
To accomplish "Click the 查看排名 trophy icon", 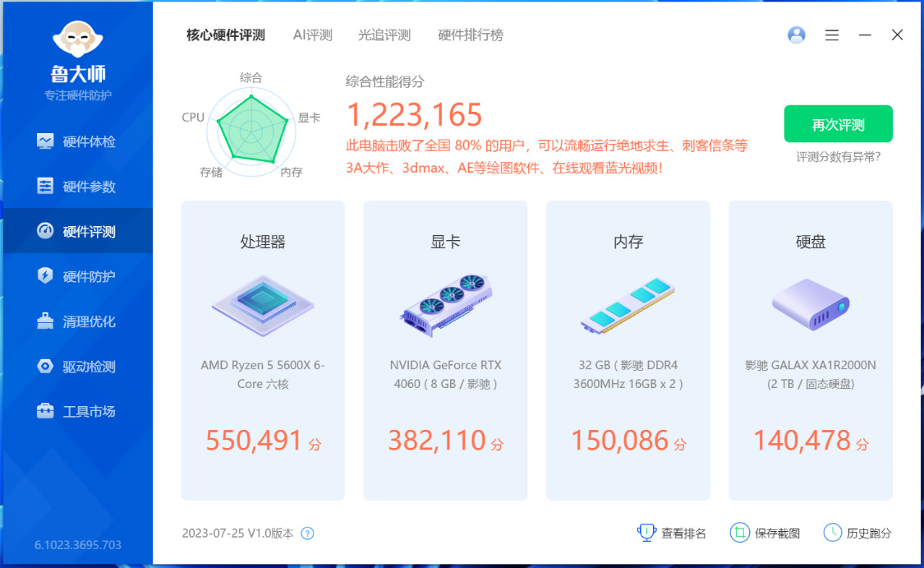I will (646, 533).
